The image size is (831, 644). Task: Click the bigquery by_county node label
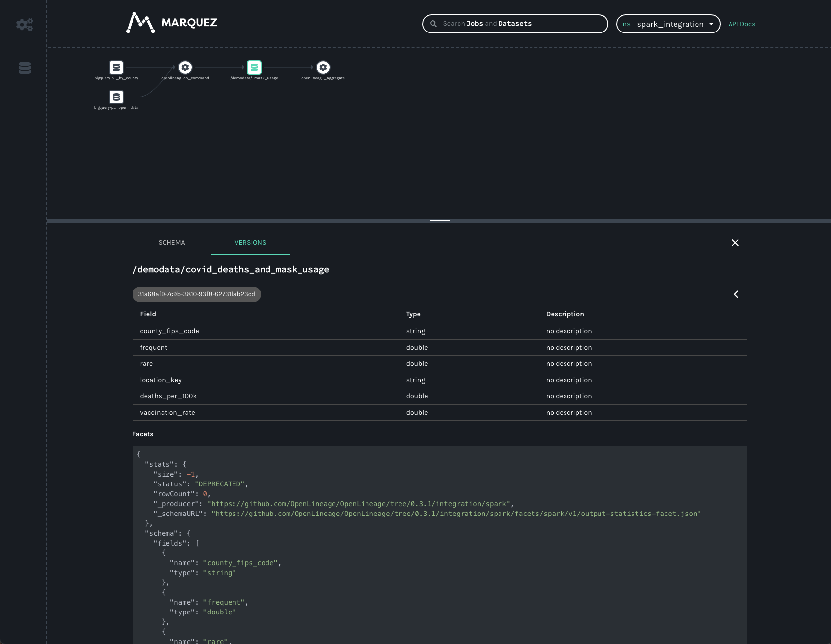(x=116, y=78)
